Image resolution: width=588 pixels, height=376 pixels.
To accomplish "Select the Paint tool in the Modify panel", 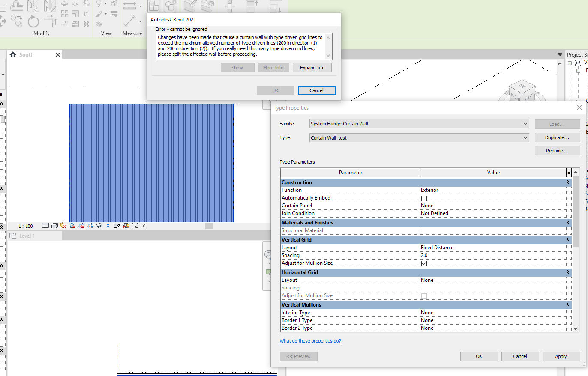I will tap(99, 13).
